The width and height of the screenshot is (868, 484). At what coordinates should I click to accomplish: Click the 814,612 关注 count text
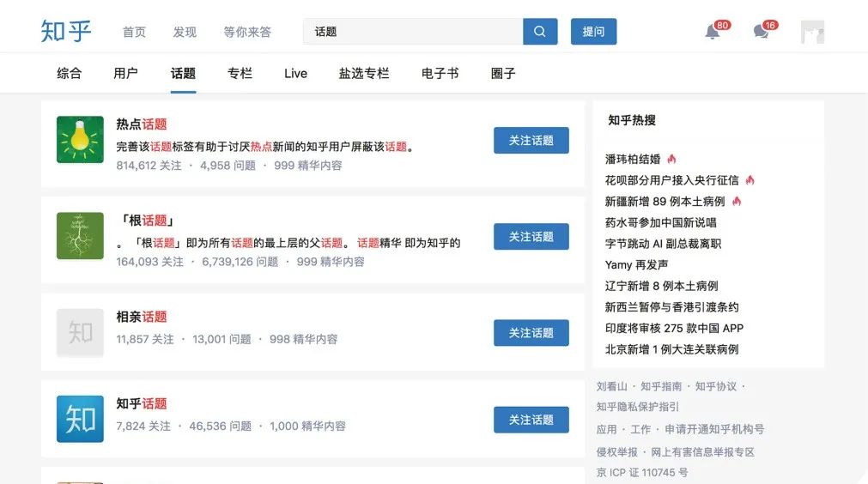coord(149,166)
